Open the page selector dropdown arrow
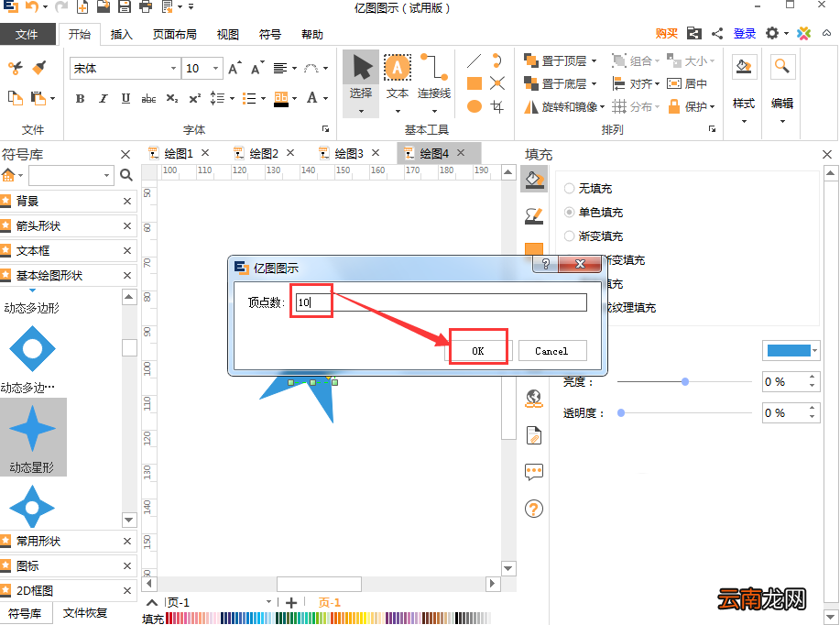Screen dimensions: 840x625 (x=269, y=602)
